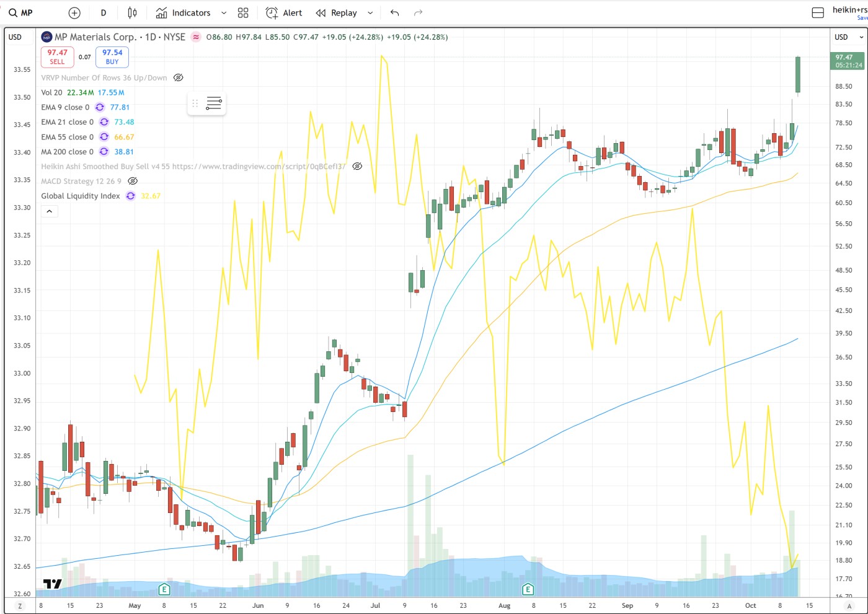
Task: Click the June earnings E marker
Action: point(164,589)
